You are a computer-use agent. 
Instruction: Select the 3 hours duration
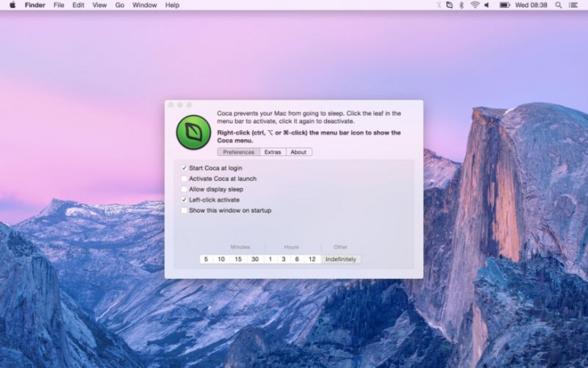283,259
